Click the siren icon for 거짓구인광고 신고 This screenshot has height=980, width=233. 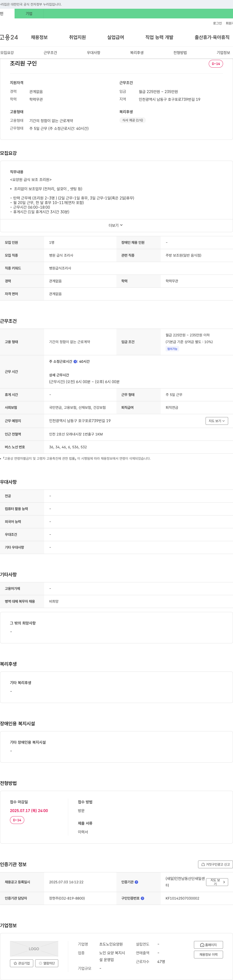point(203,864)
